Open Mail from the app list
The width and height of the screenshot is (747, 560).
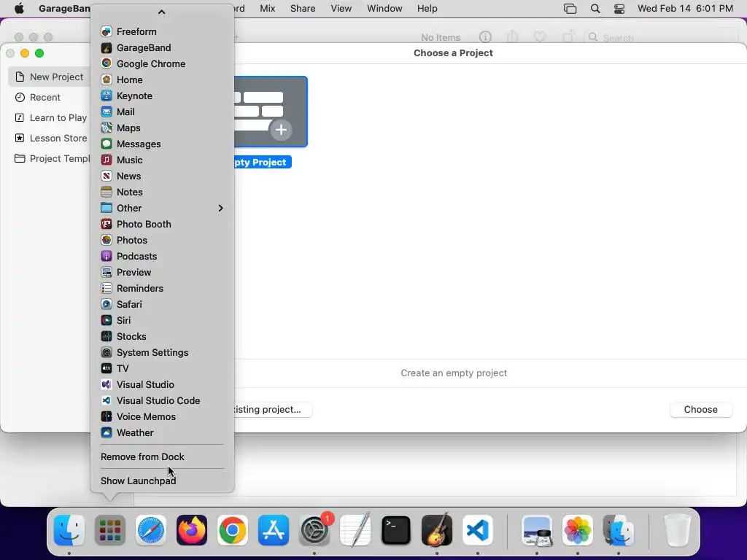162,112
